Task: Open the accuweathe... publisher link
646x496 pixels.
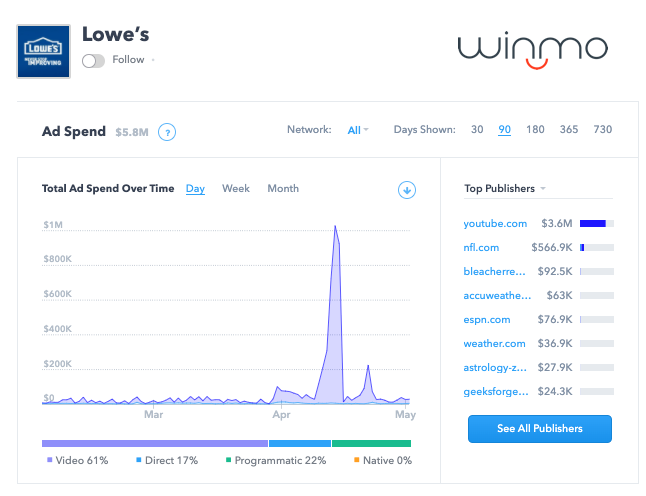Action: 497,295
